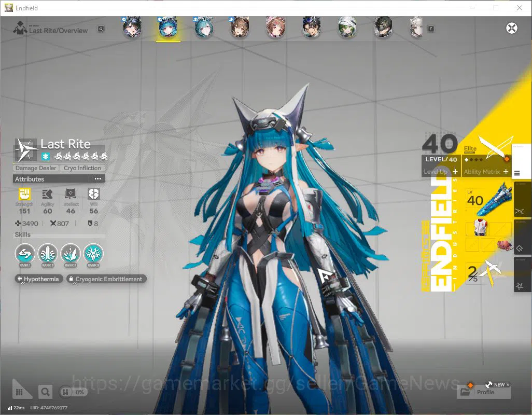Image resolution: width=532 pixels, height=415 pixels.
Task: Click the Q previous-operator key icon
Action: [101, 29]
